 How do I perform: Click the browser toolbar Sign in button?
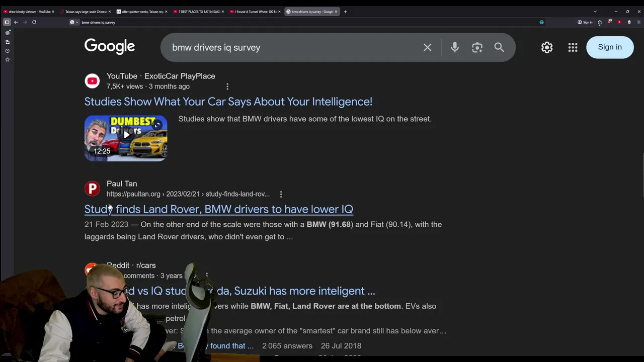point(585,22)
